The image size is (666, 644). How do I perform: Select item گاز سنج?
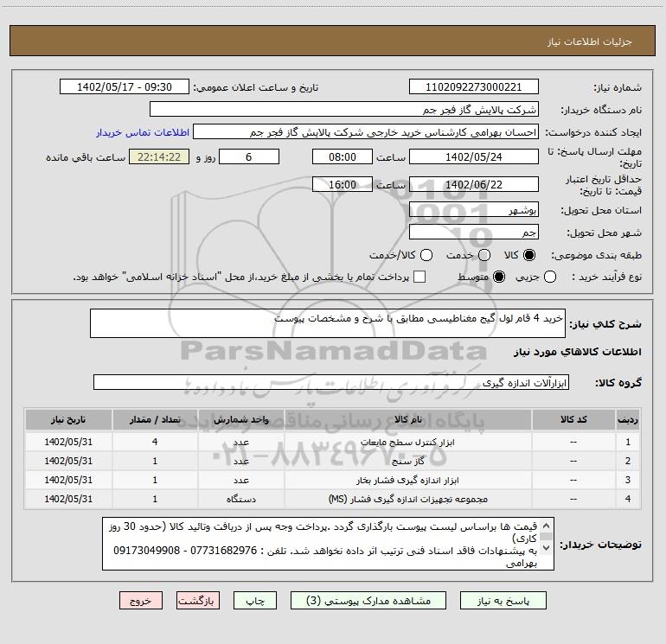click(407, 461)
